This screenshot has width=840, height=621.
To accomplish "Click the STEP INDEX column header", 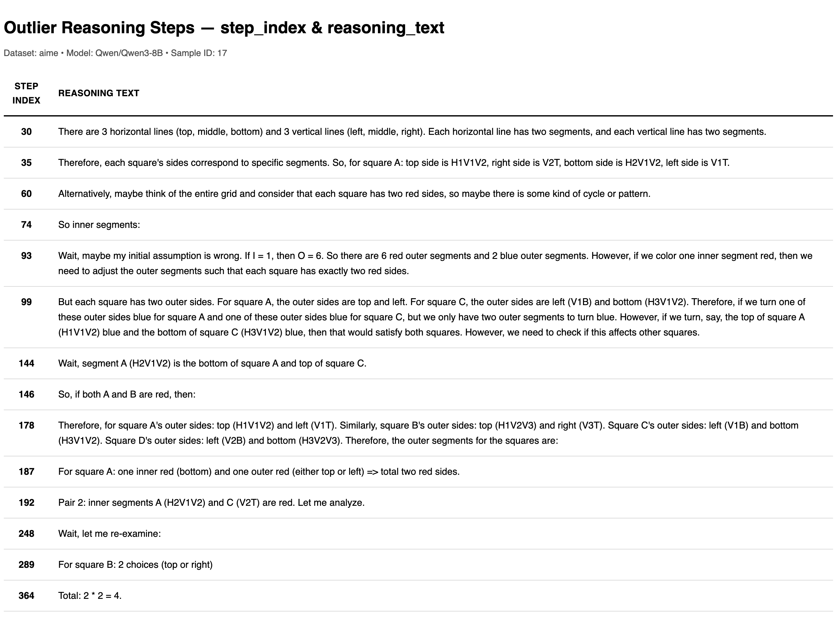I will (x=26, y=93).
